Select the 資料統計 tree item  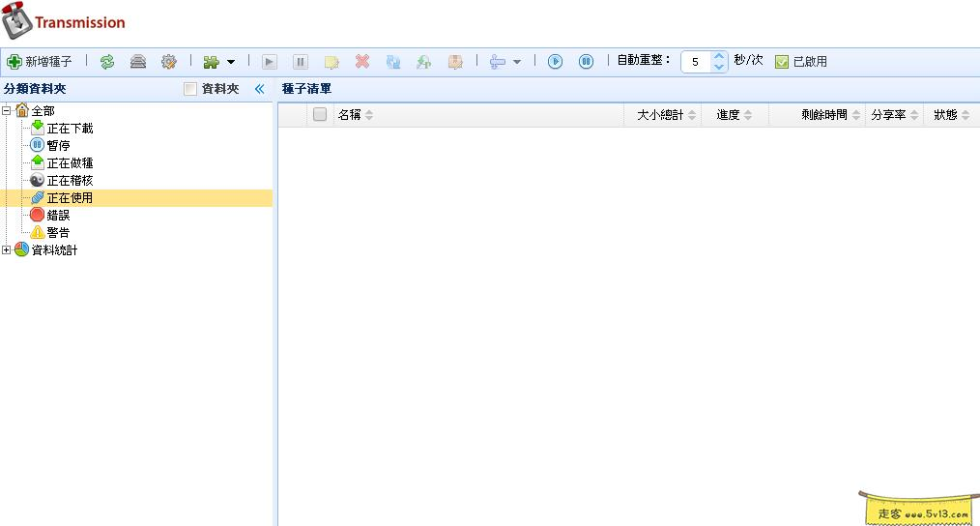(54, 249)
